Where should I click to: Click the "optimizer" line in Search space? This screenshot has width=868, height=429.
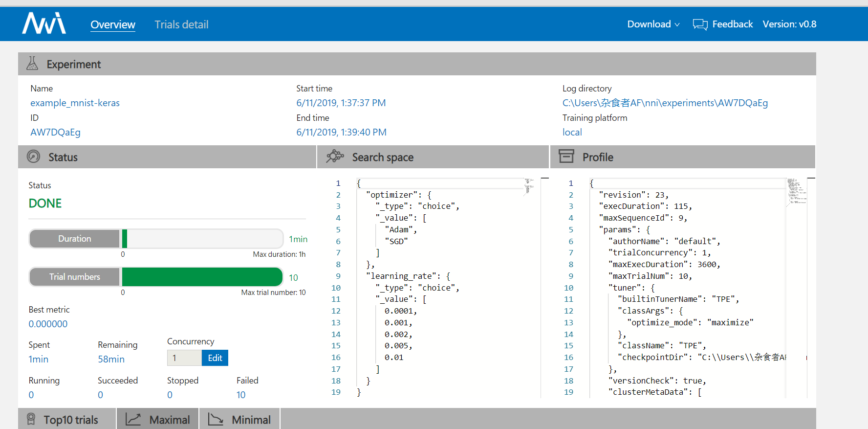click(x=398, y=195)
